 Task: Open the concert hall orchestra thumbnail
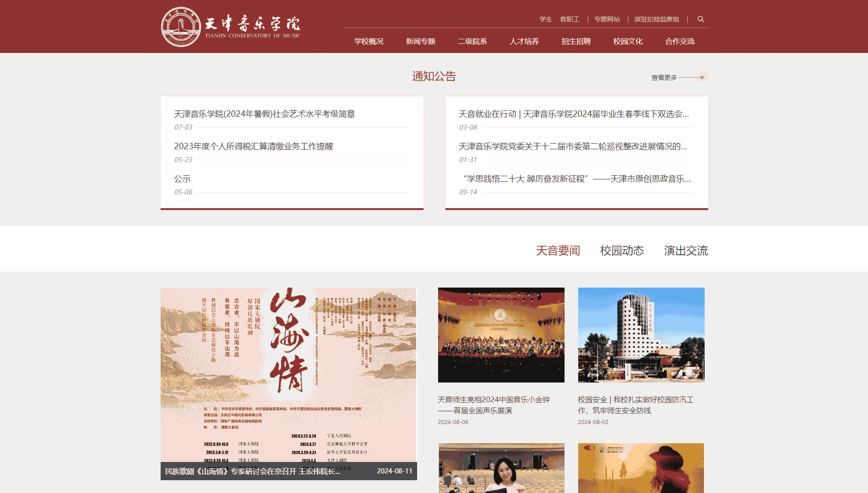(x=501, y=335)
